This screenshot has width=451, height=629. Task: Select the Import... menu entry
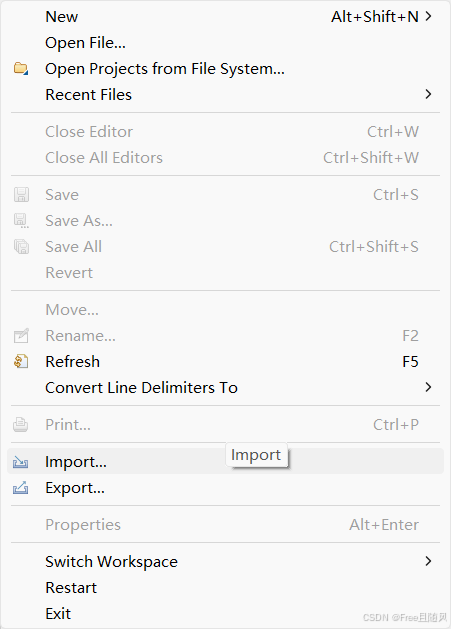tap(226, 461)
